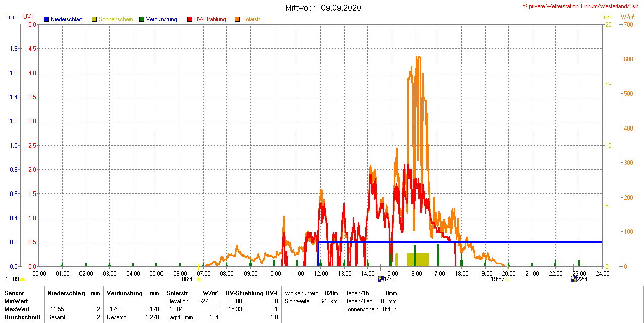
Task: Click the 15:33 UV max time
Action: coord(235,309)
